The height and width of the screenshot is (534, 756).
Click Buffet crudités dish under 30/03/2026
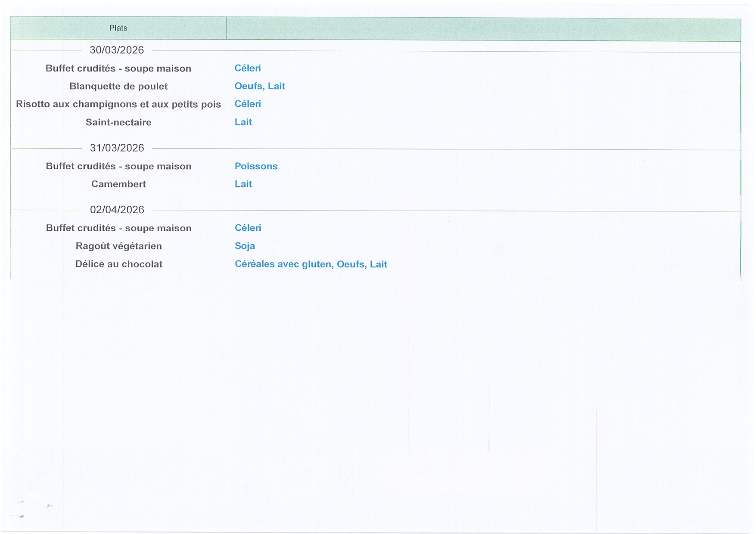pyautogui.click(x=118, y=68)
